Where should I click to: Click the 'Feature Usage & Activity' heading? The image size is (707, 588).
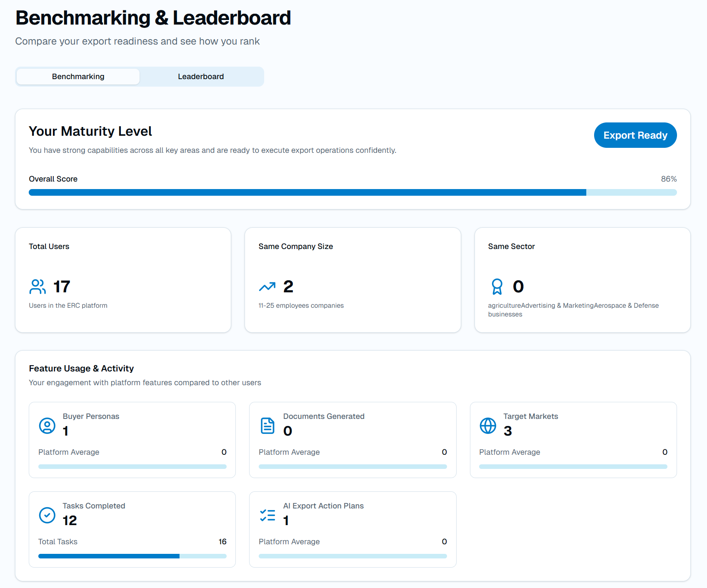point(81,369)
